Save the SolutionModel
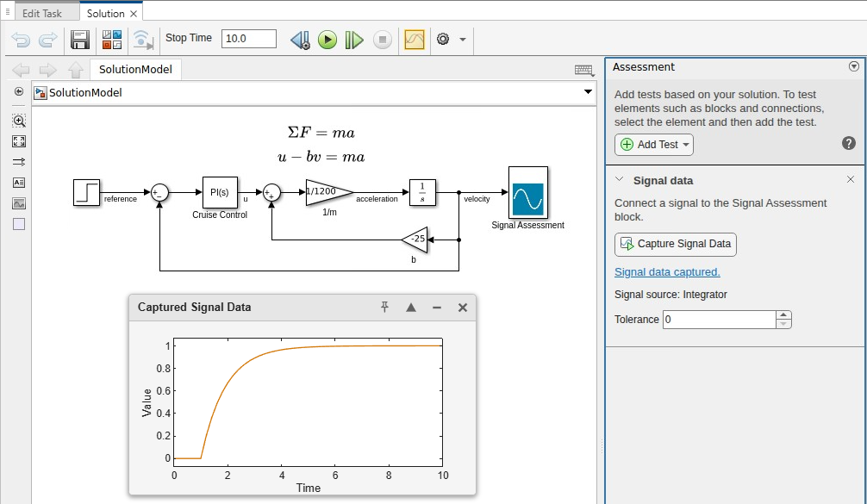The width and height of the screenshot is (867, 504). pyautogui.click(x=79, y=39)
